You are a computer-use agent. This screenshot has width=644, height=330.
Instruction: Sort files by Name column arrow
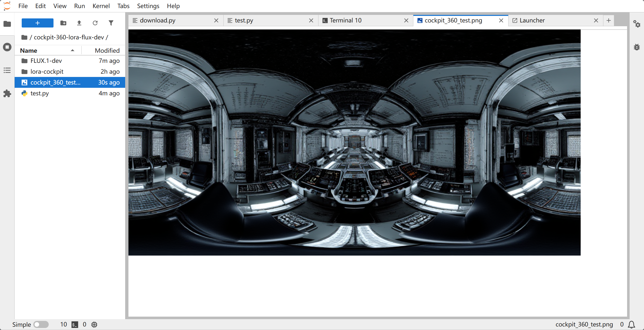(x=72, y=50)
